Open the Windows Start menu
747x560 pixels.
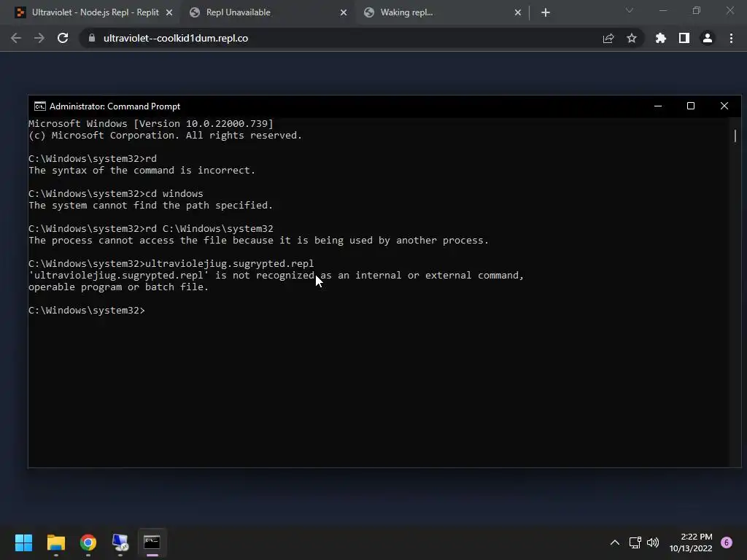24,542
